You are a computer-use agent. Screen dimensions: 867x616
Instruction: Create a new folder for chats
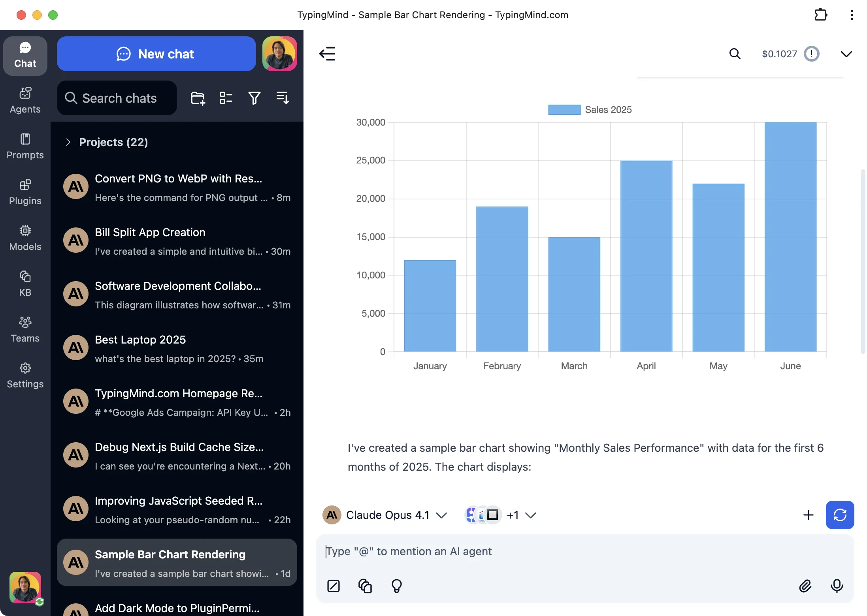pyautogui.click(x=198, y=98)
